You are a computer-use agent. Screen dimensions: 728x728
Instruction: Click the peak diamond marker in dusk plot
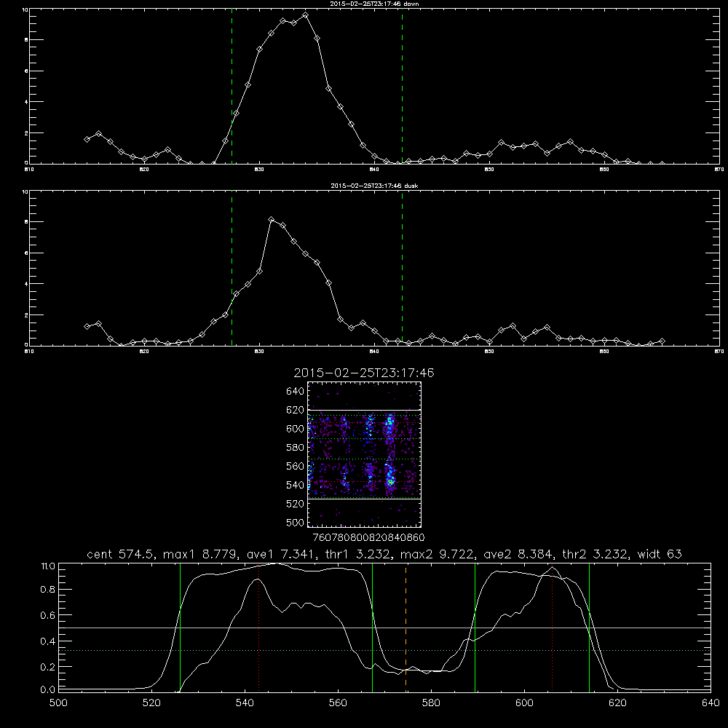point(271,220)
